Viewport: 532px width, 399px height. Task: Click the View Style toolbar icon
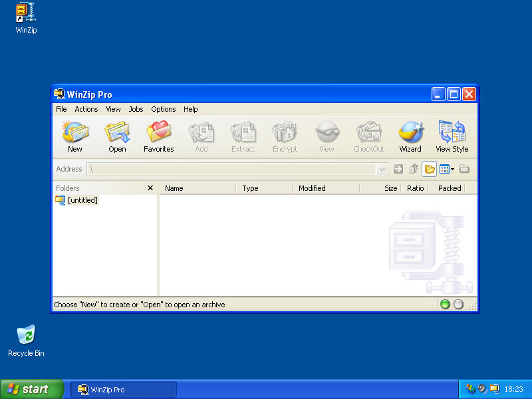point(452,133)
